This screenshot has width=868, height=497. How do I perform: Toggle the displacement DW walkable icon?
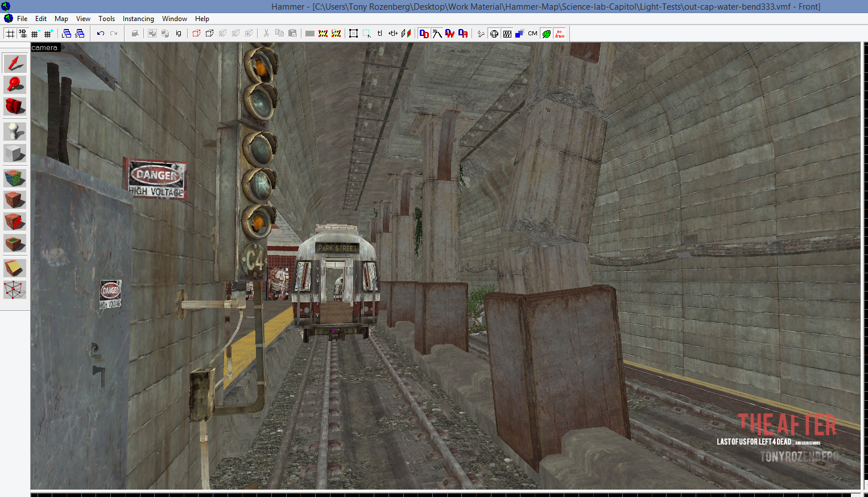pyautogui.click(x=450, y=34)
